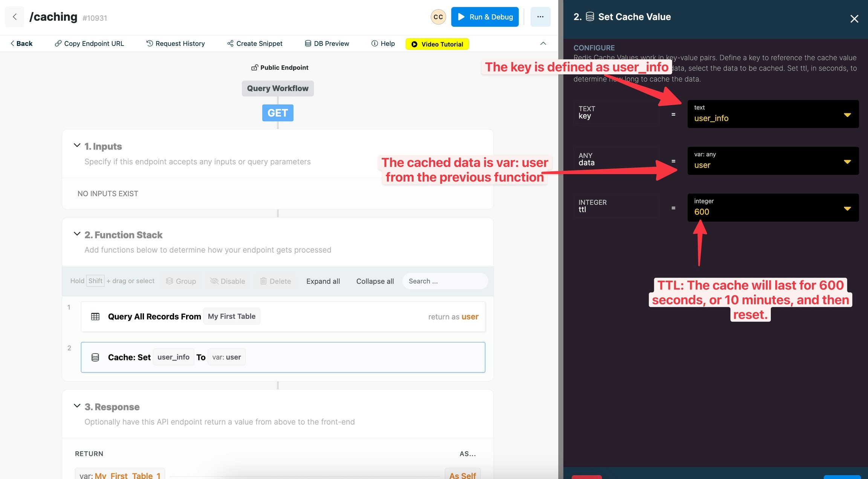Open the three-dots more options menu
Screen dimensions: 868x479
[x=540, y=17]
